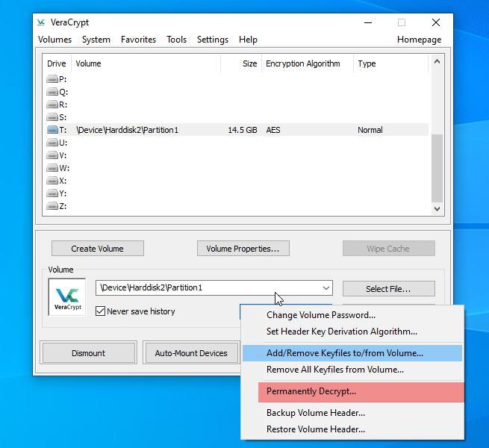
Task: Click the large VeraCrypt logo in Volume group
Action: 67,297
